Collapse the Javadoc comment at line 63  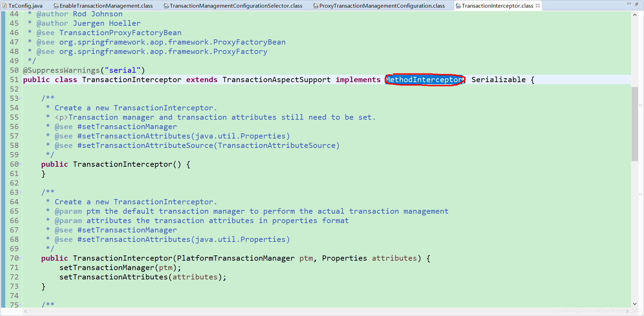pos(21,192)
